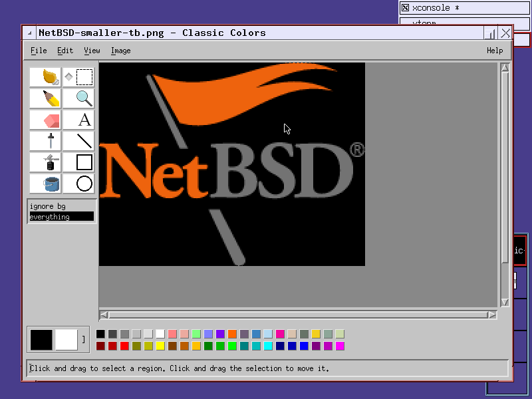Select the diagonal line tool

[78, 141]
